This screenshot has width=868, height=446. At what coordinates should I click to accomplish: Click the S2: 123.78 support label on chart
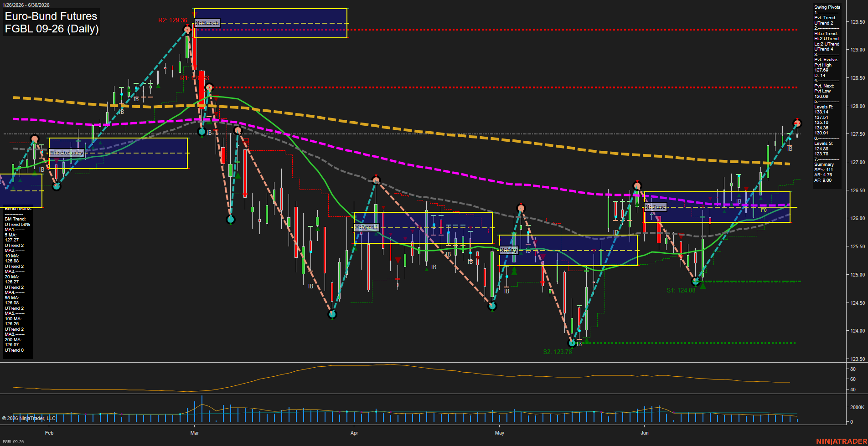pos(558,352)
